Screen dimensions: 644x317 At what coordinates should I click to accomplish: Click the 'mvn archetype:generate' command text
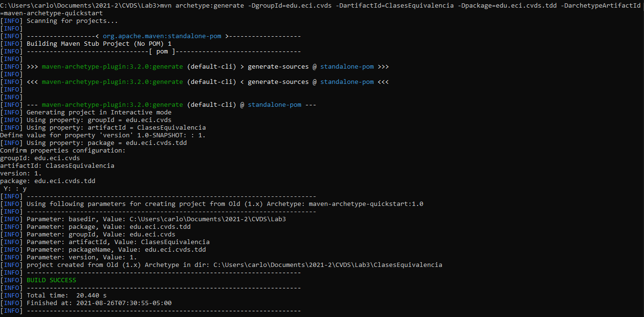pos(202,6)
